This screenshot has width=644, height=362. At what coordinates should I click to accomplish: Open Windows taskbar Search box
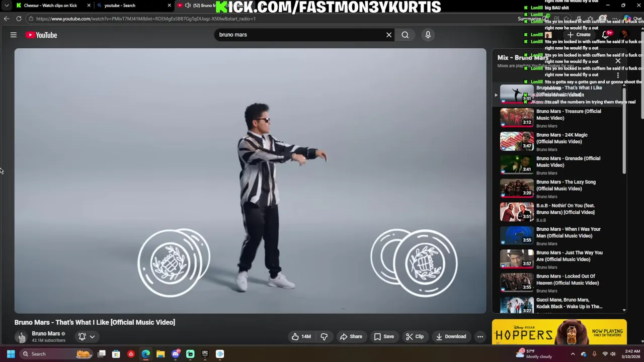pyautogui.click(x=56, y=354)
